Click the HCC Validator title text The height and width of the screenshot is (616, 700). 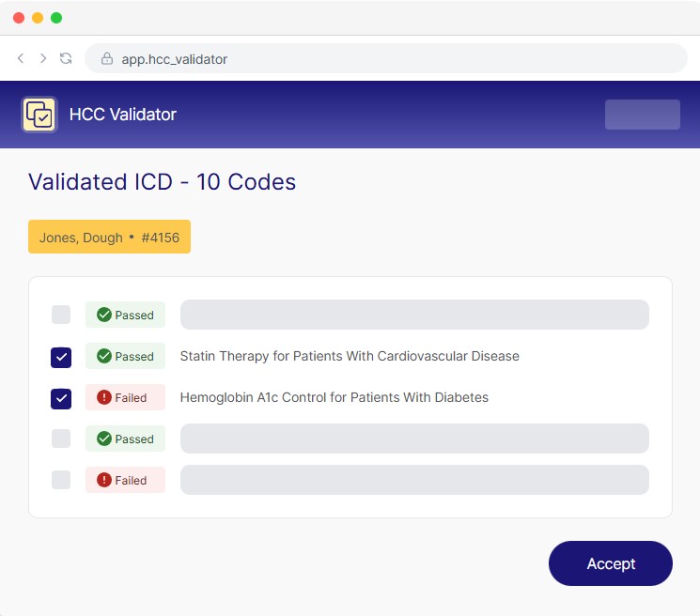(123, 115)
